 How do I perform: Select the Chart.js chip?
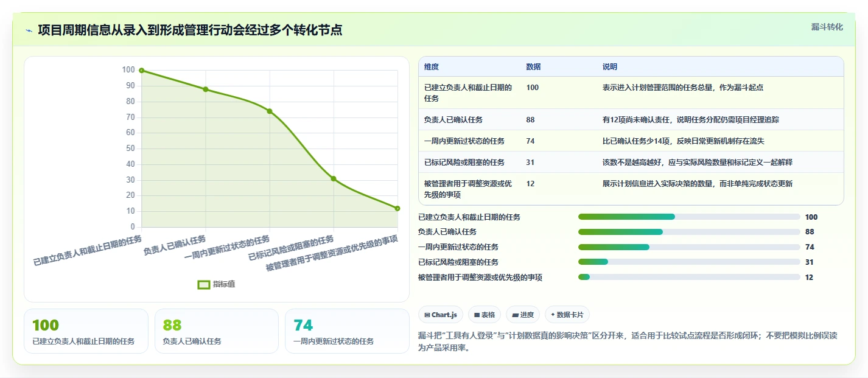[441, 315]
